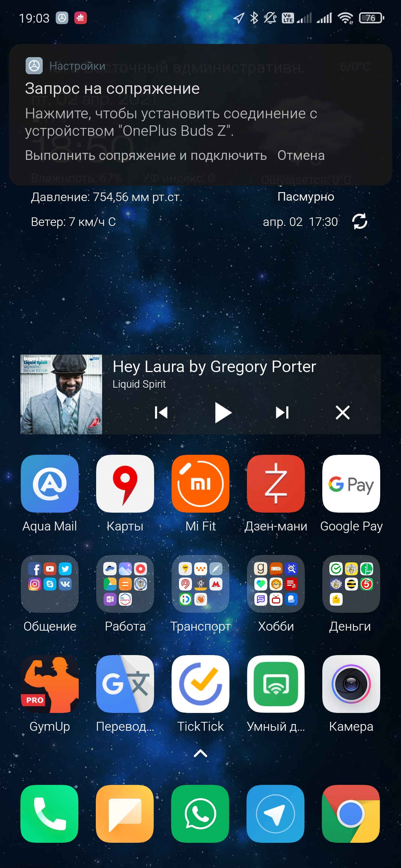Tap the Liquid Spirit album name

coord(139,384)
